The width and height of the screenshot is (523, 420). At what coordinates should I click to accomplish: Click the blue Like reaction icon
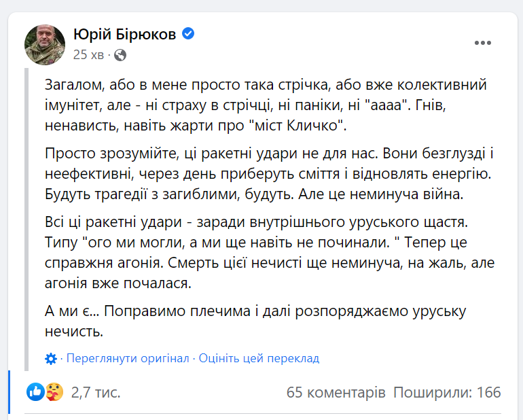pyautogui.click(x=36, y=391)
